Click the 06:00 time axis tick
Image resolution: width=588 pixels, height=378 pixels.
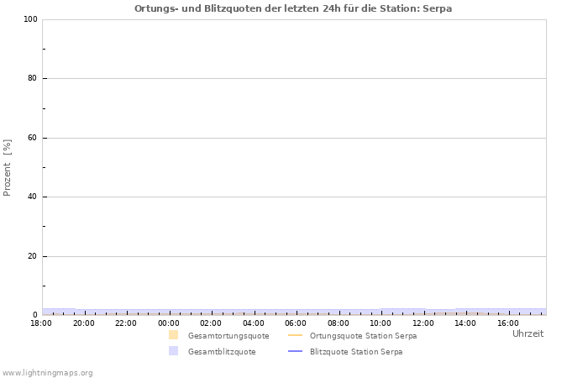(296, 323)
